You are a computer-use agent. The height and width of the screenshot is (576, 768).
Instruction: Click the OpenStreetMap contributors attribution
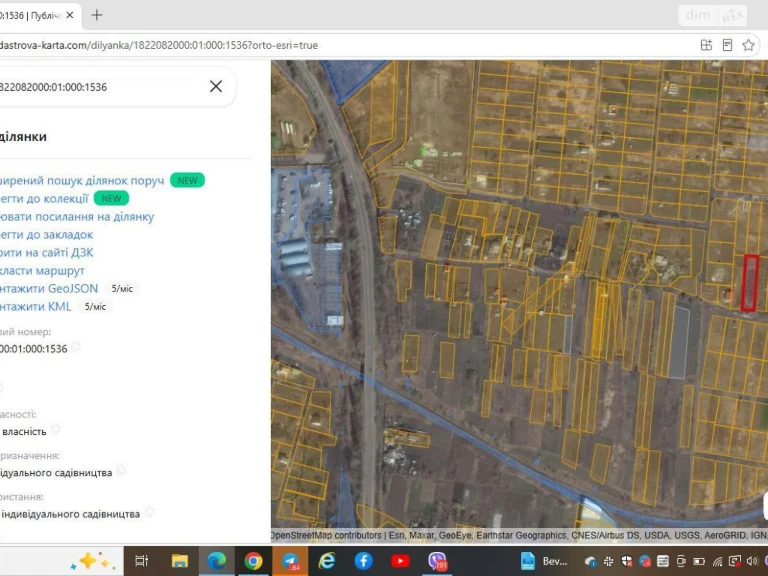point(326,535)
